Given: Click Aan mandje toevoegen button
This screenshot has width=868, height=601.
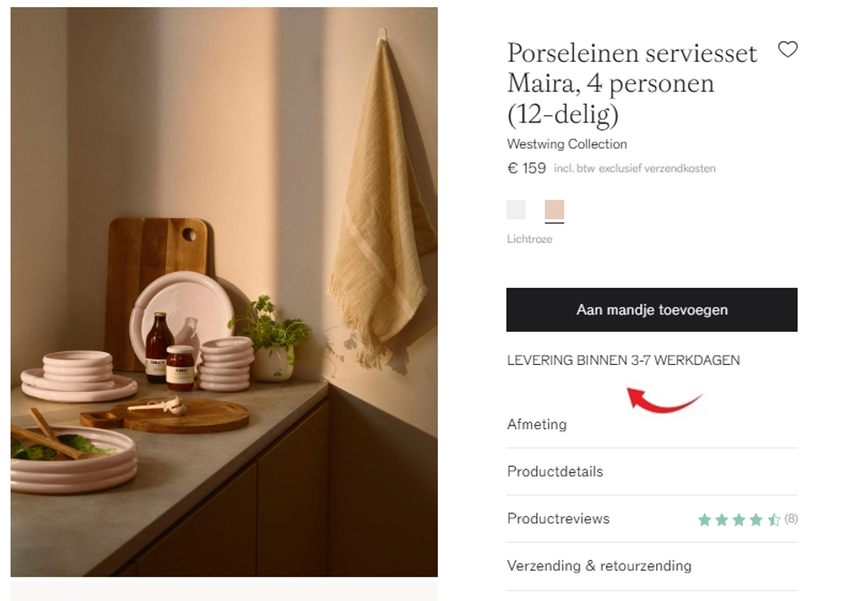Looking at the screenshot, I should click(x=652, y=309).
